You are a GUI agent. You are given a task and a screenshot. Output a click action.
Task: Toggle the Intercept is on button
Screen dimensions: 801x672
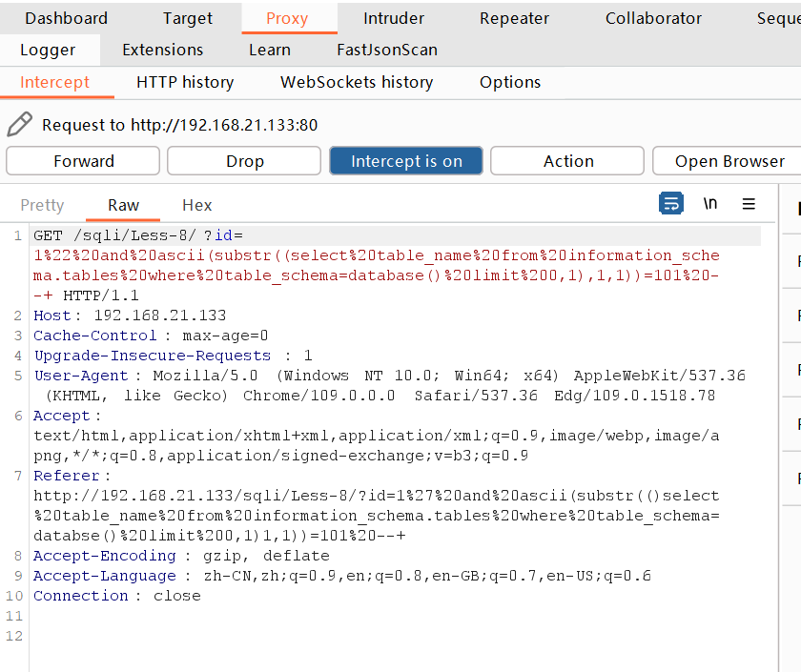coord(406,161)
